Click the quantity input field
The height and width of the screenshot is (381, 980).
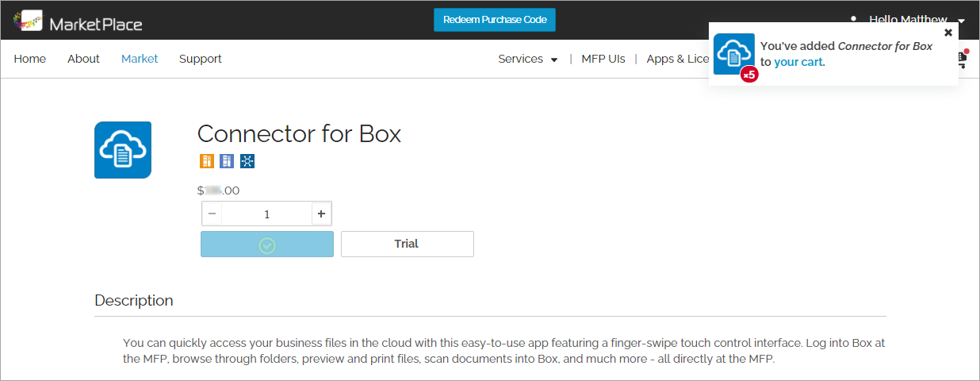click(x=266, y=214)
